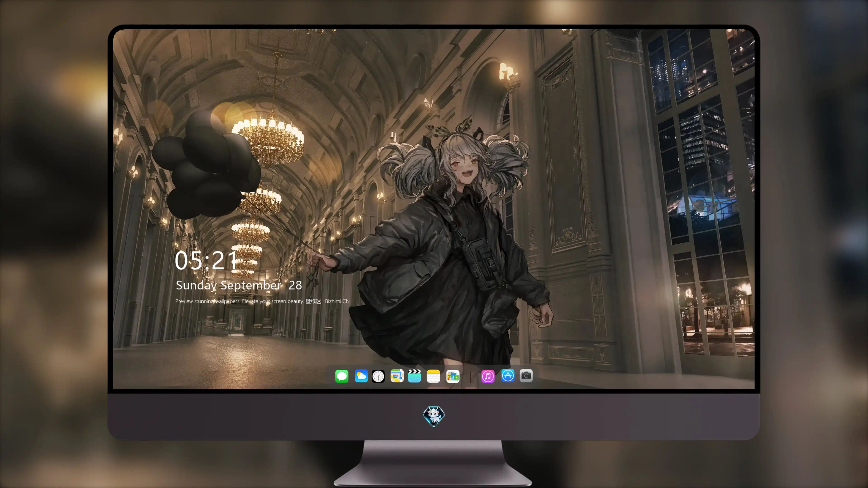Open the Notes app in the dock
This screenshot has width=868, height=488.
pos(433,376)
